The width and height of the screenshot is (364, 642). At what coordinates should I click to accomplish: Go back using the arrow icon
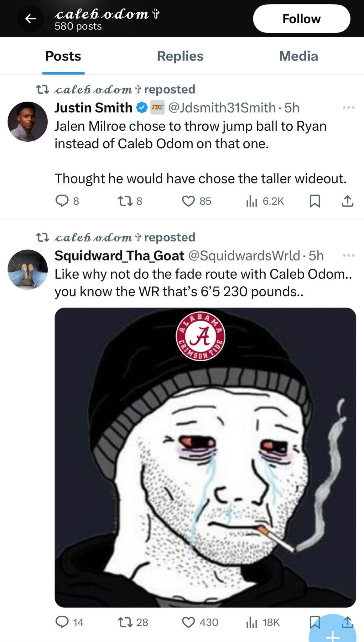30,19
